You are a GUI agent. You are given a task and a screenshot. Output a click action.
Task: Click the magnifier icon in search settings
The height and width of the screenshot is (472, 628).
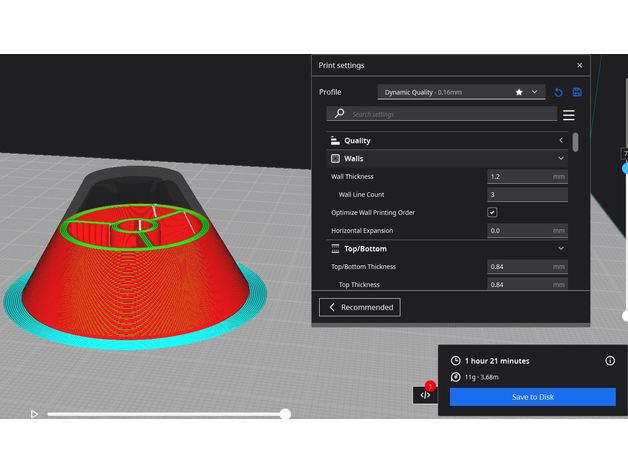[340, 114]
